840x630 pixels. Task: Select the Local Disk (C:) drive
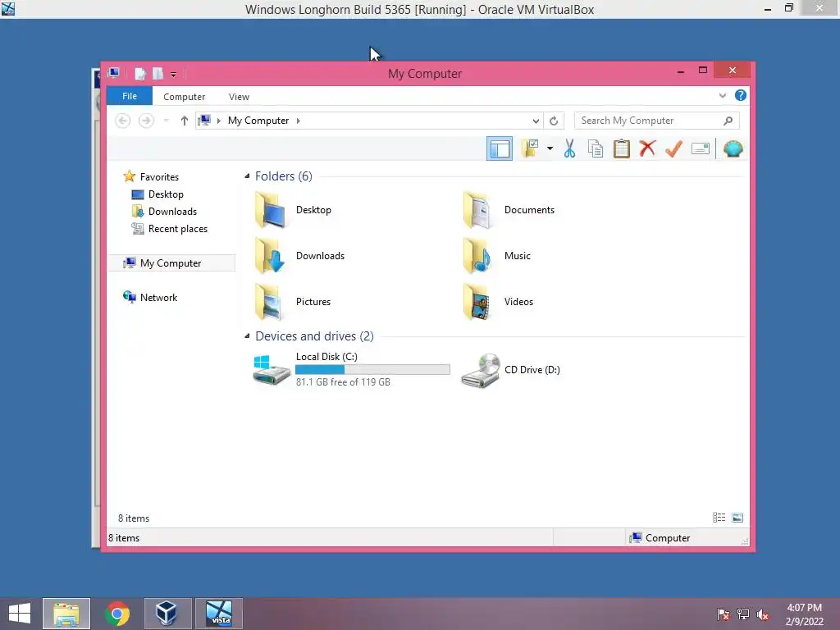(351, 369)
